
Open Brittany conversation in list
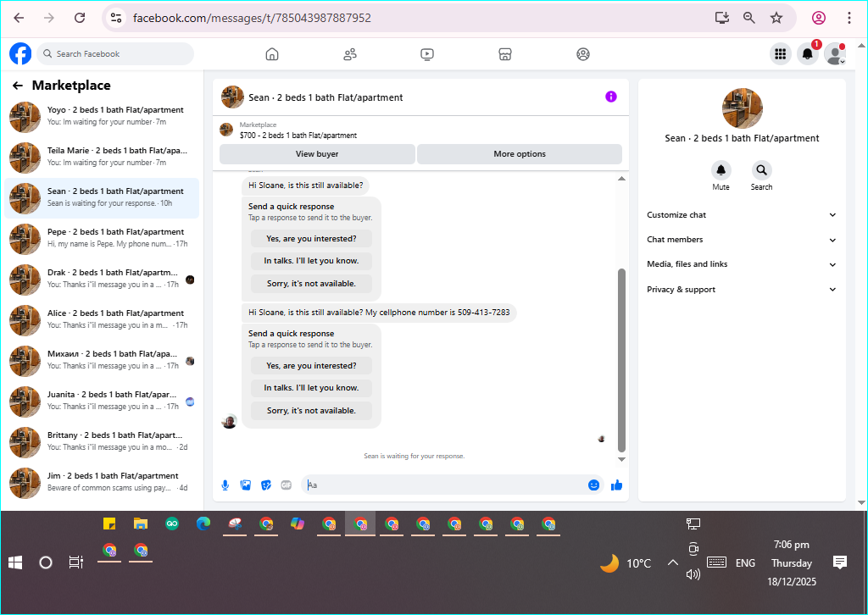(x=102, y=442)
